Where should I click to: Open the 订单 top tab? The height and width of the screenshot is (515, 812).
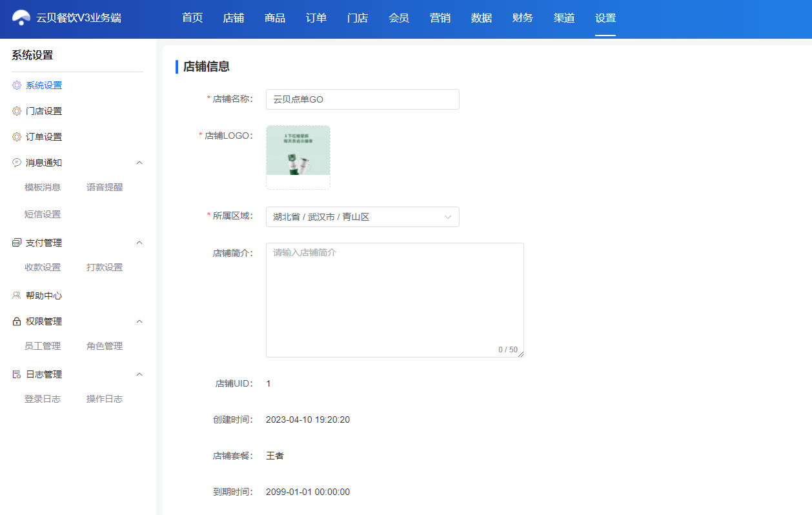pyautogui.click(x=316, y=18)
